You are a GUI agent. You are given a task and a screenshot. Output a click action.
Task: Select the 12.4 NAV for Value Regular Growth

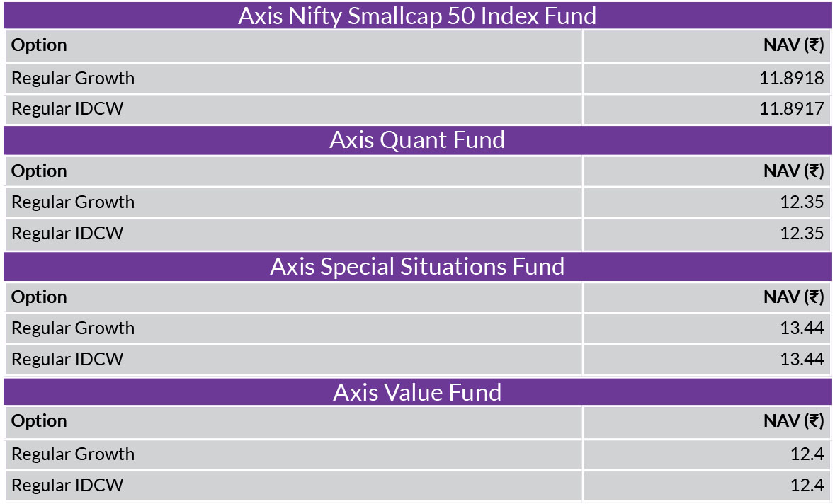(x=807, y=454)
